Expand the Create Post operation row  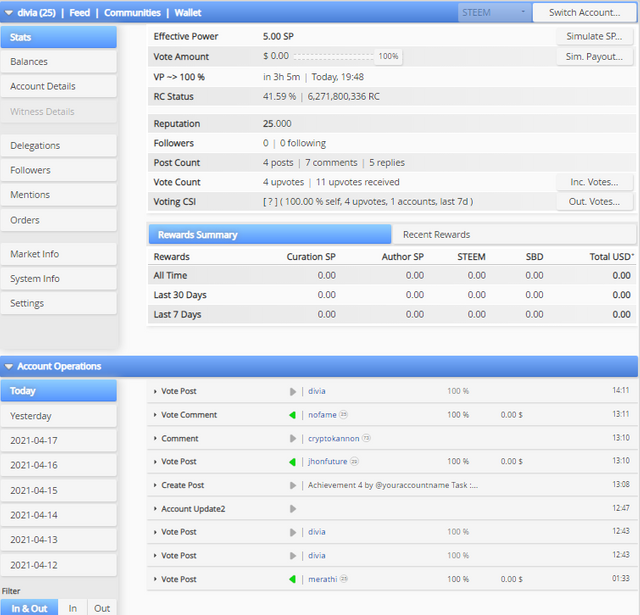click(155, 486)
